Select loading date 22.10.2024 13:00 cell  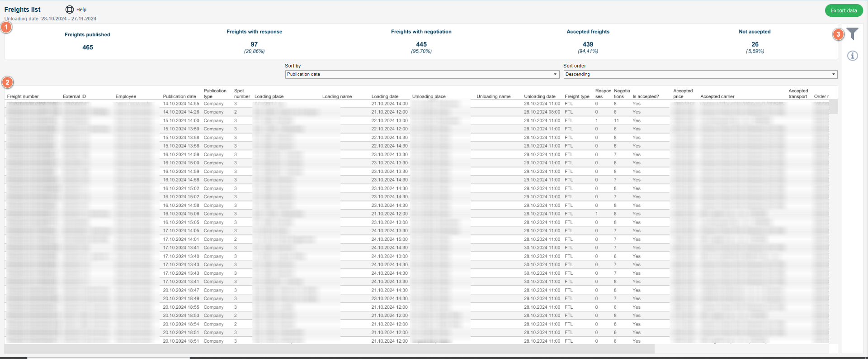point(390,120)
